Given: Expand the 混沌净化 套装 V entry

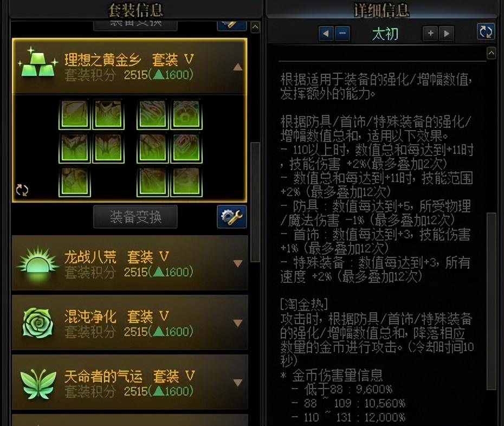Looking at the screenshot, I should pos(238,323).
